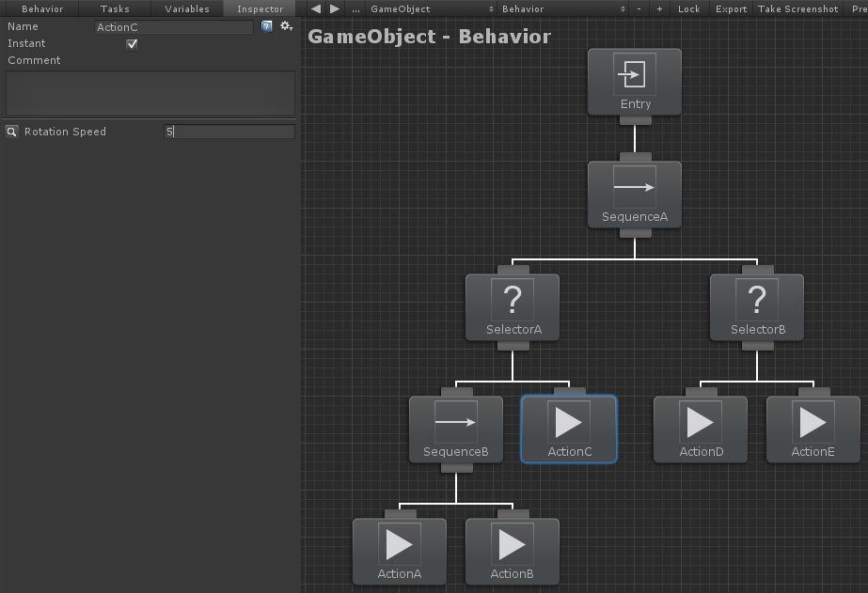The width and height of the screenshot is (868, 593).
Task: Click the Rotation Speed magnifier icon
Action: 11,132
